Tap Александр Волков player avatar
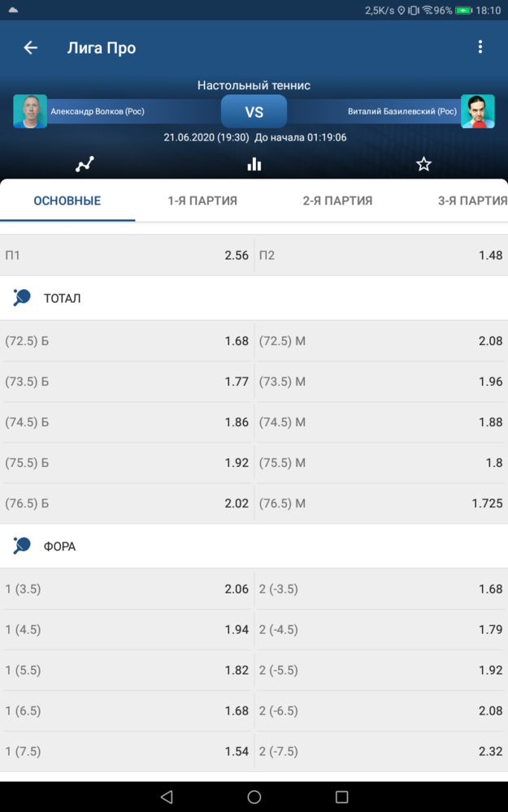508x812 pixels. pyautogui.click(x=30, y=110)
